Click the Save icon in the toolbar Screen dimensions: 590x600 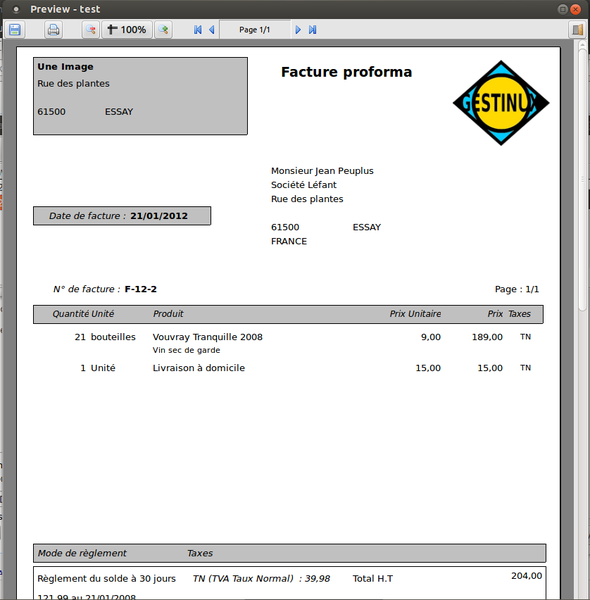(x=15, y=30)
